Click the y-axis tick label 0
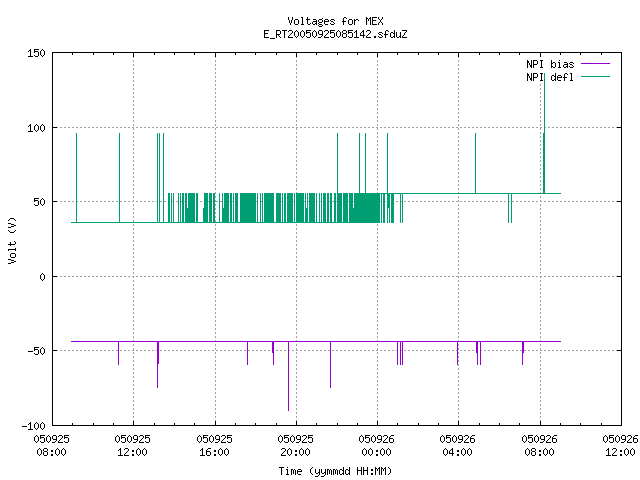 point(42,277)
